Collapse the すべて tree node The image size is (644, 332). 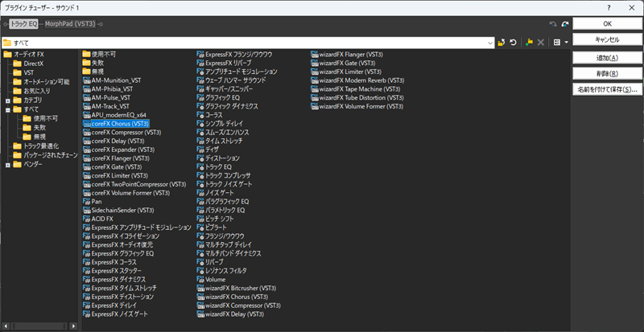(7, 109)
